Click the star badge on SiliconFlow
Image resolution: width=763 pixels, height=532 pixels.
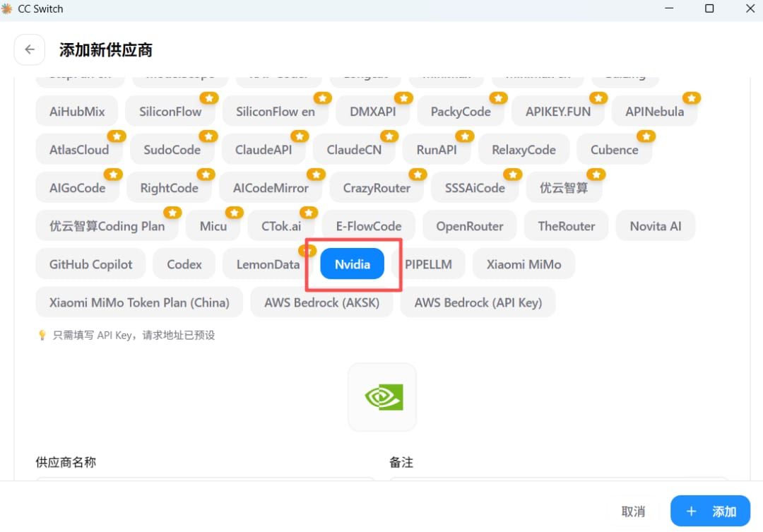(208, 97)
